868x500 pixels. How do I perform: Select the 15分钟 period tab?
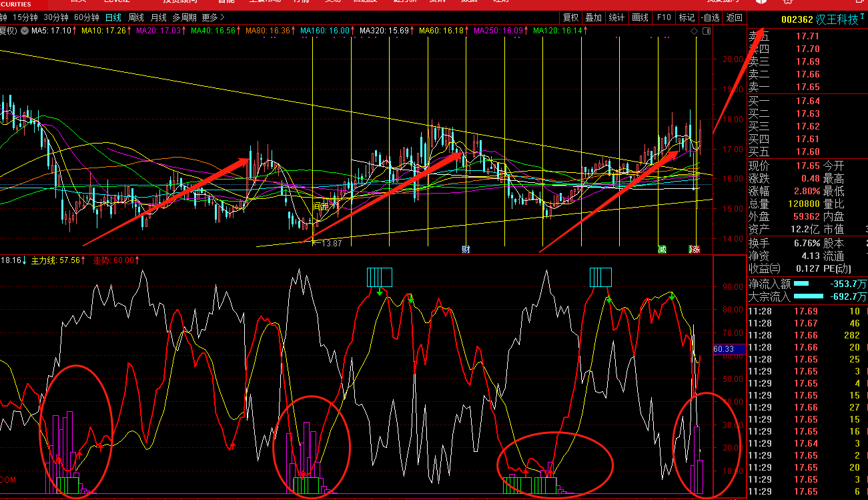[x=25, y=17]
